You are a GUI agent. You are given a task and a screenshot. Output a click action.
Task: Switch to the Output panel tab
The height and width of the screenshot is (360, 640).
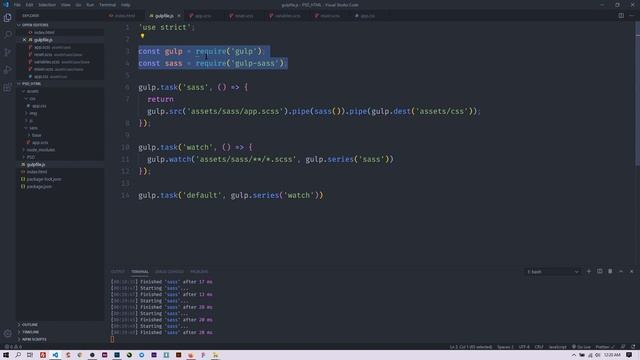(118, 271)
